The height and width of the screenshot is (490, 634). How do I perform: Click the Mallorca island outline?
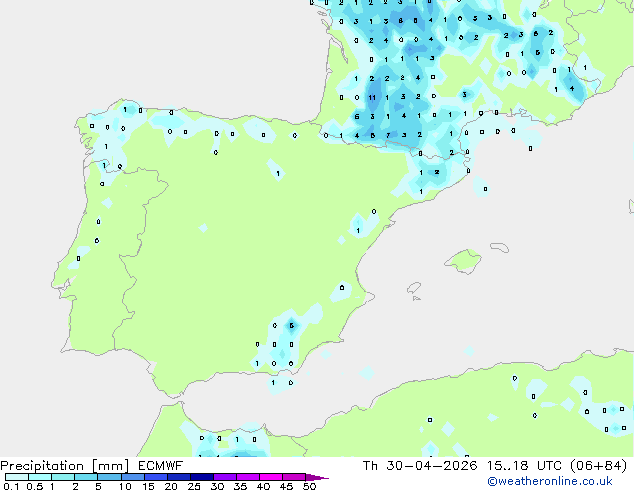click(463, 262)
